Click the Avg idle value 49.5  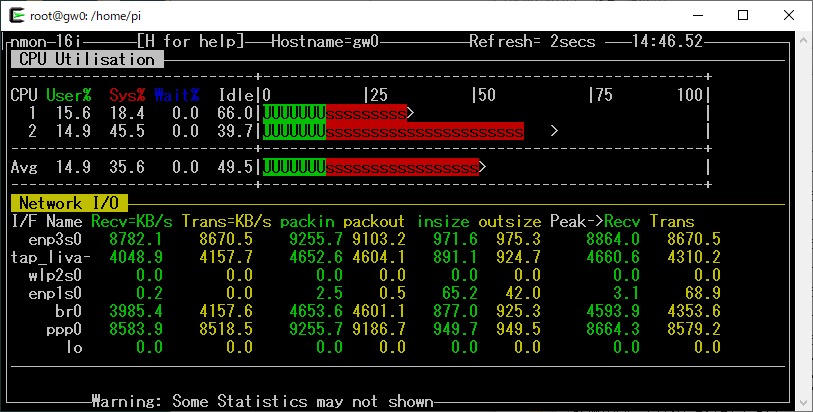[x=235, y=167]
